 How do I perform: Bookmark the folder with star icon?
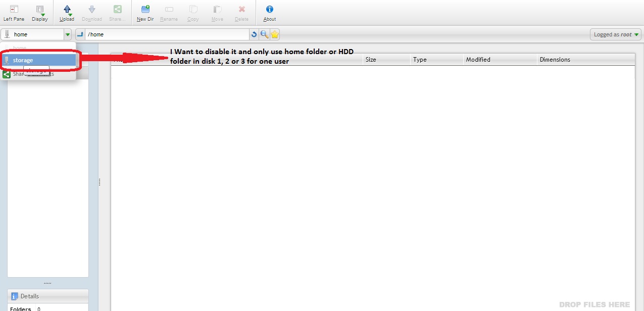[x=274, y=34]
